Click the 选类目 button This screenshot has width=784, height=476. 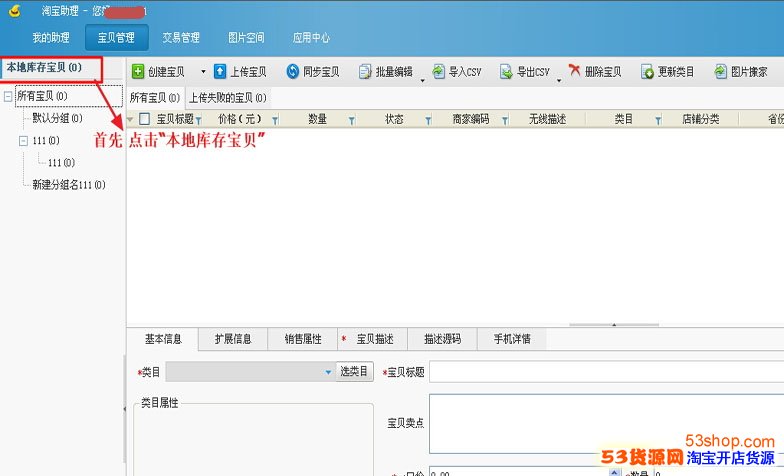[354, 372]
